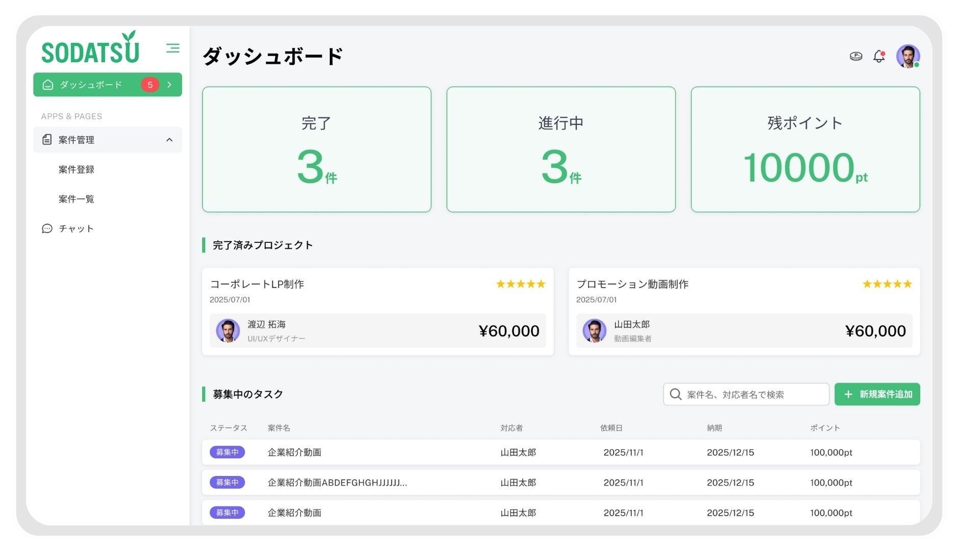Collapse the 案件管理 section with its chevron
This screenshot has width=980, height=551.
pyautogui.click(x=169, y=140)
